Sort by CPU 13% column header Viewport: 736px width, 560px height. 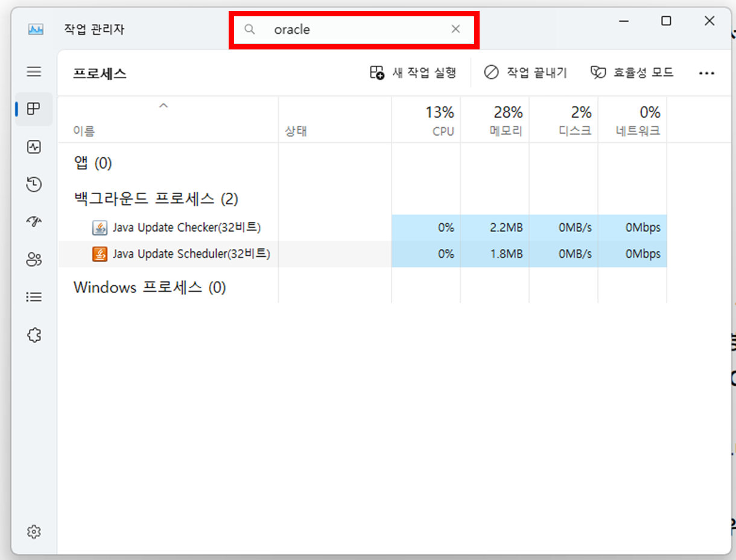[426, 120]
